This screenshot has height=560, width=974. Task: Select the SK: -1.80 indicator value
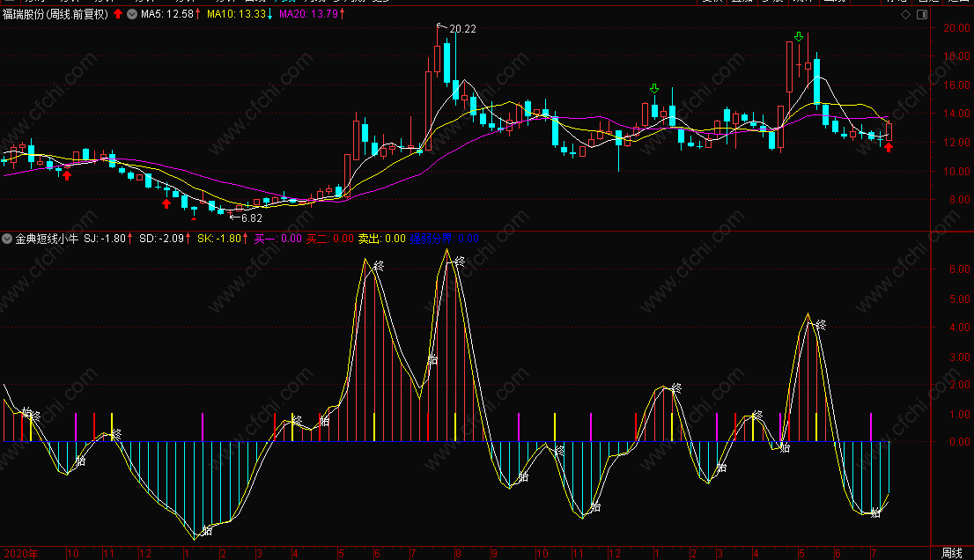point(219,239)
